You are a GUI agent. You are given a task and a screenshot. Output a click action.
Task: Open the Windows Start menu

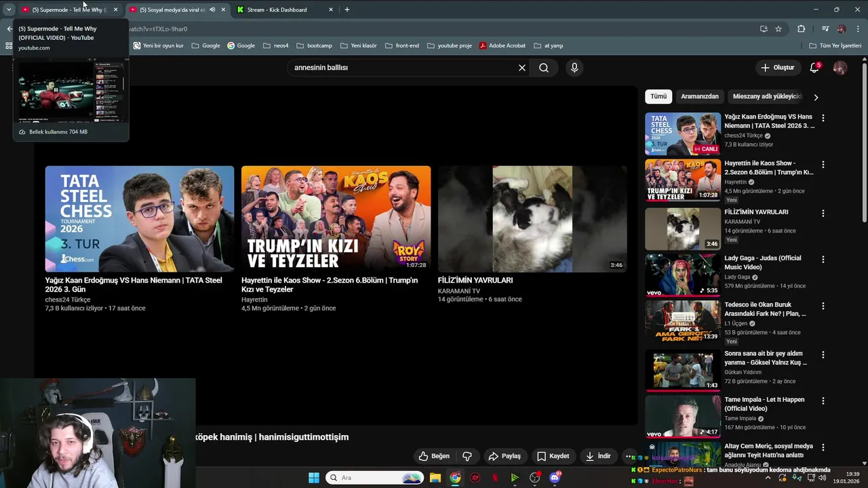click(314, 478)
